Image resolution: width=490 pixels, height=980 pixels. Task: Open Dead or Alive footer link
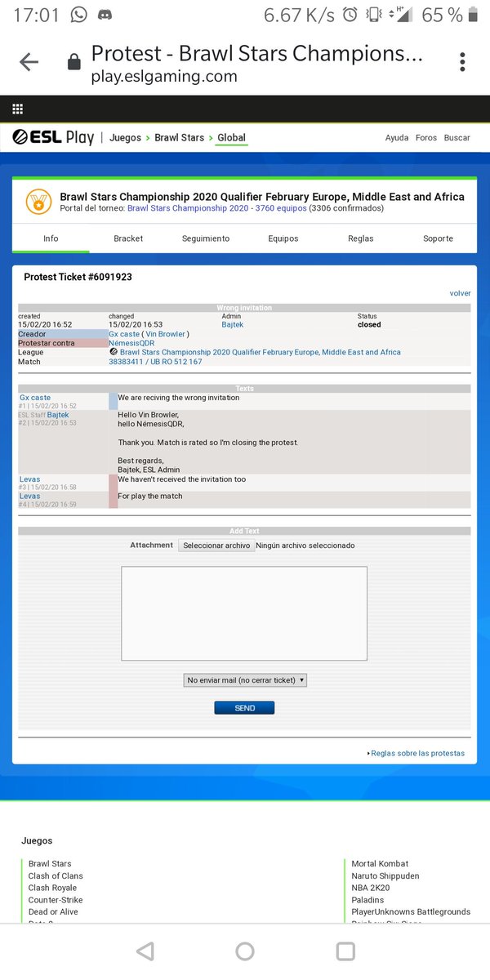click(53, 911)
